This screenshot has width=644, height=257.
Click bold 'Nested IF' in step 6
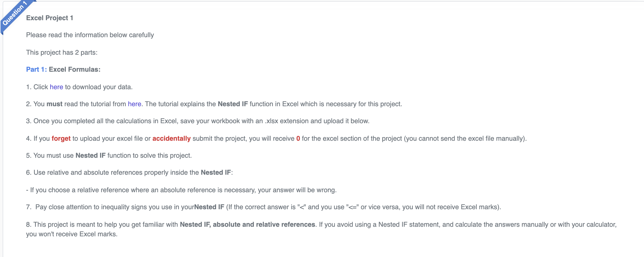click(216, 172)
